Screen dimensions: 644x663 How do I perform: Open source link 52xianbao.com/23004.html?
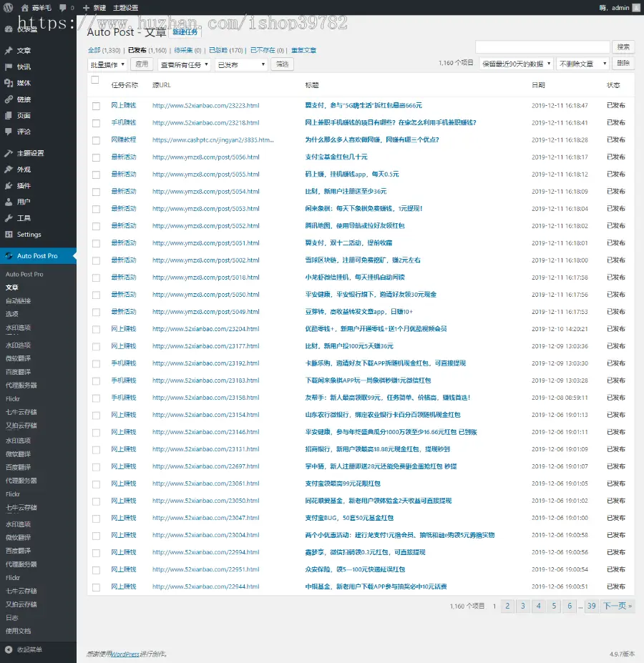click(x=205, y=535)
